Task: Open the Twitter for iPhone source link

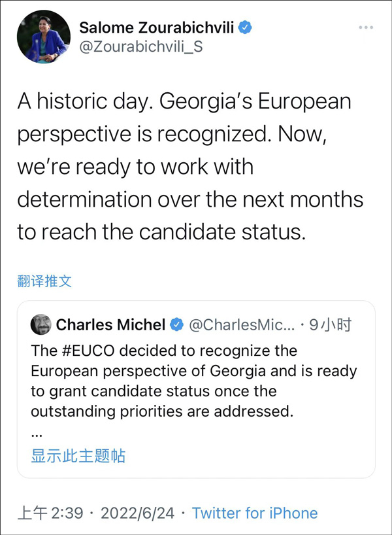Action: click(255, 513)
